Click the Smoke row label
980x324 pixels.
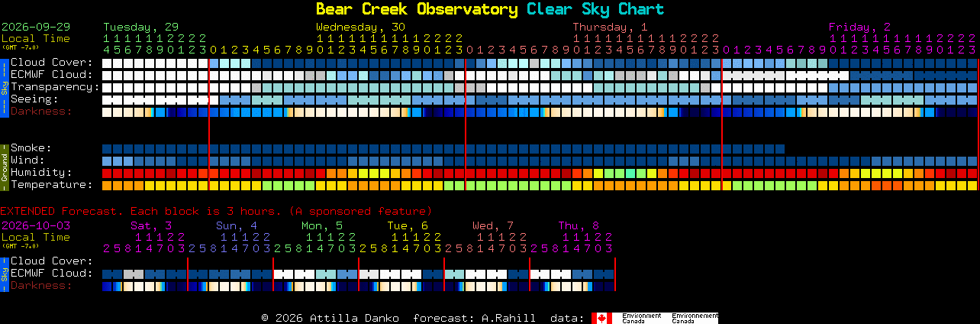tap(31, 148)
